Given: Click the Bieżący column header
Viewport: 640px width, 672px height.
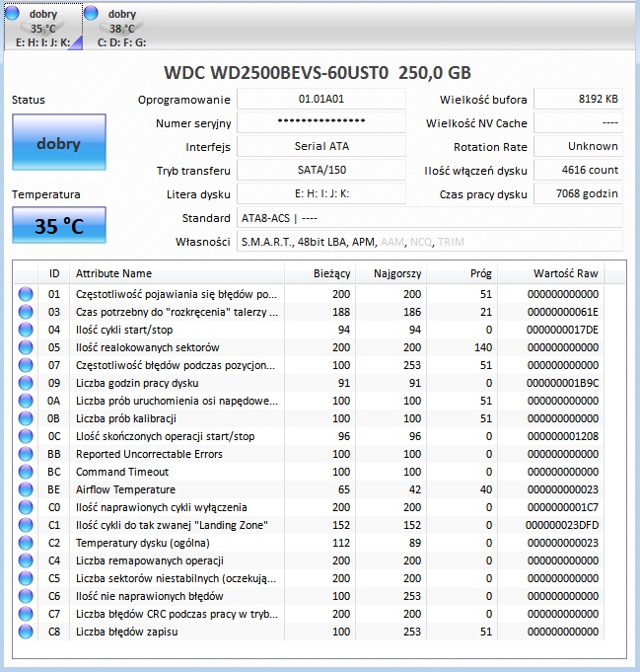Looking at the screenshot, I should [x=320, y=273].
